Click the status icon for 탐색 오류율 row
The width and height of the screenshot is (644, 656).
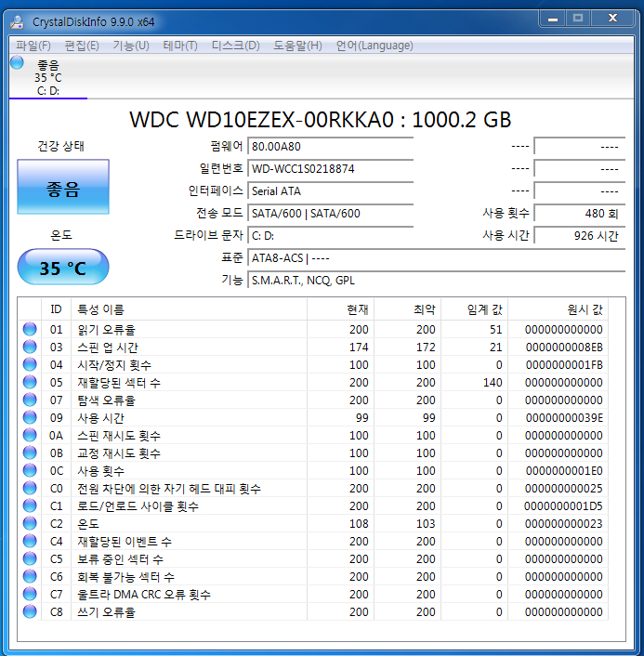(30, 400)
